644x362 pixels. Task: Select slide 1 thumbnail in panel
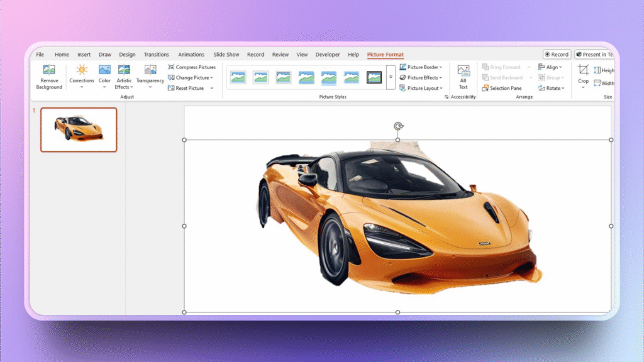click(x=79, y=129)
